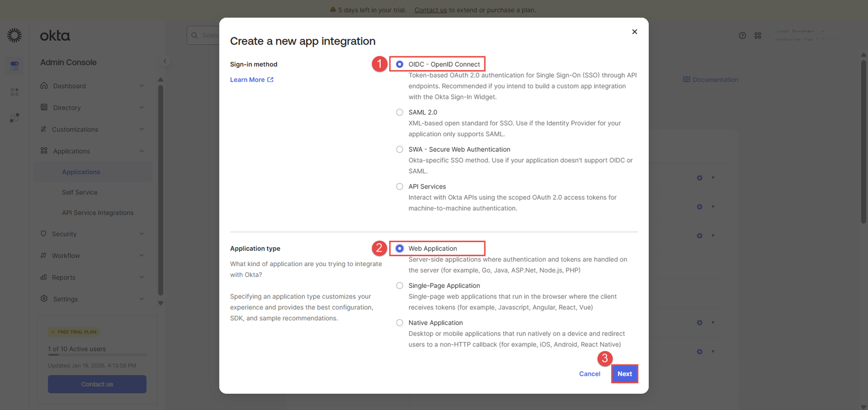
Task: Select the SAML 2.0 radio button
Action: coord(400,112)
